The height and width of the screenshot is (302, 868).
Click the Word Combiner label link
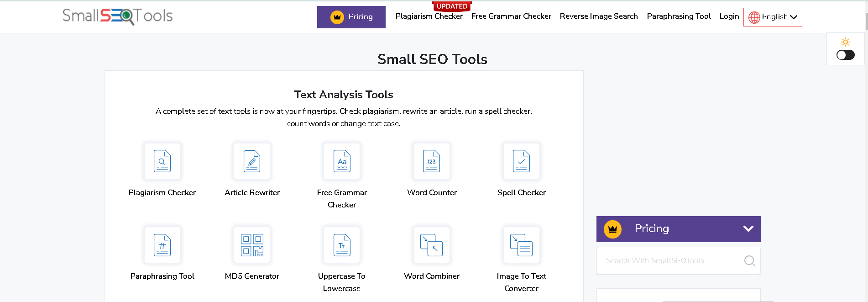432,276
